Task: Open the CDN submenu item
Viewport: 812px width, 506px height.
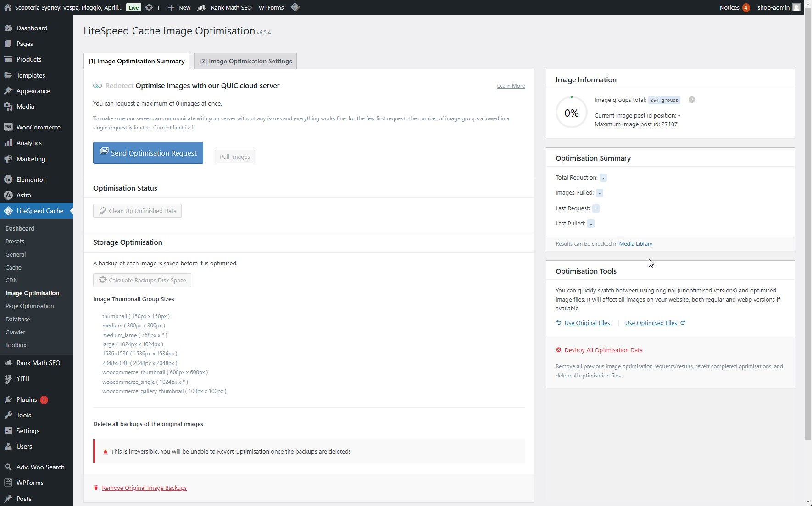Action: (11, 280)
